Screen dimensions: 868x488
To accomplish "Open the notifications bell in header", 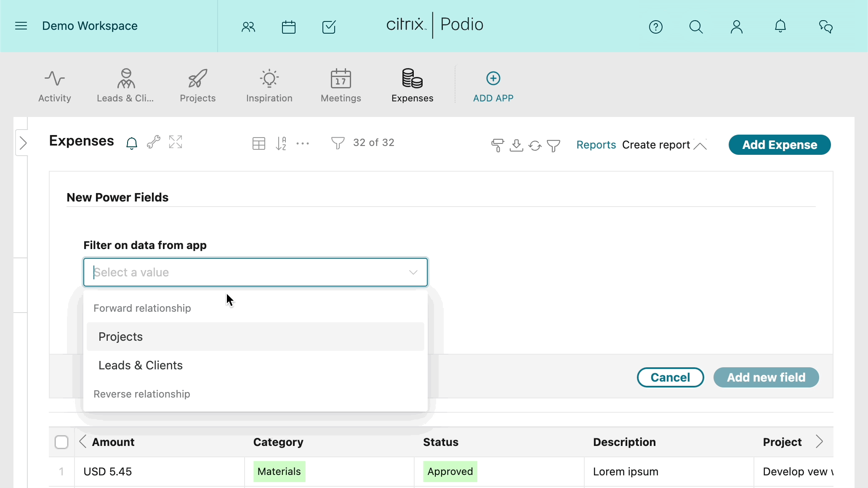I will pyautogui.click(x=780, y=26).
